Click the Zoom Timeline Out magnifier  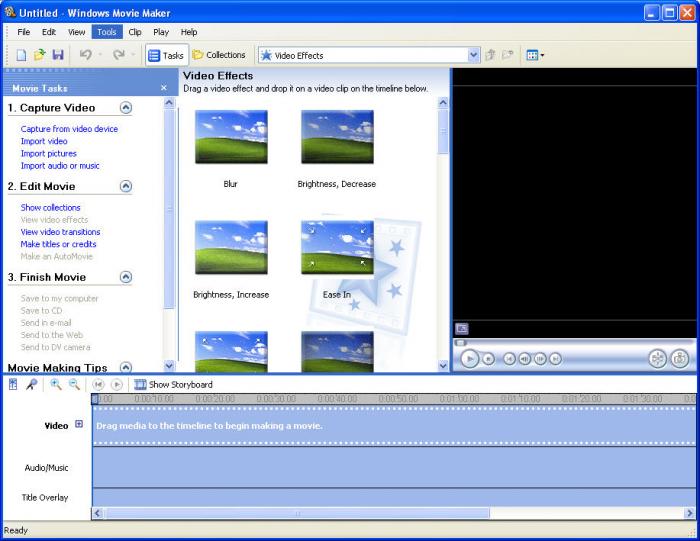[x=74, y=384]
